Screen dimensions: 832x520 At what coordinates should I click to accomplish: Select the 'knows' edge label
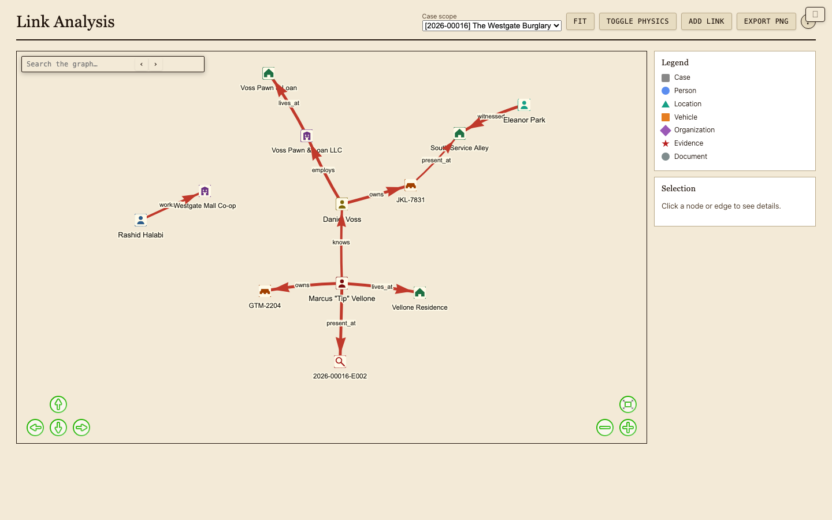341,242
